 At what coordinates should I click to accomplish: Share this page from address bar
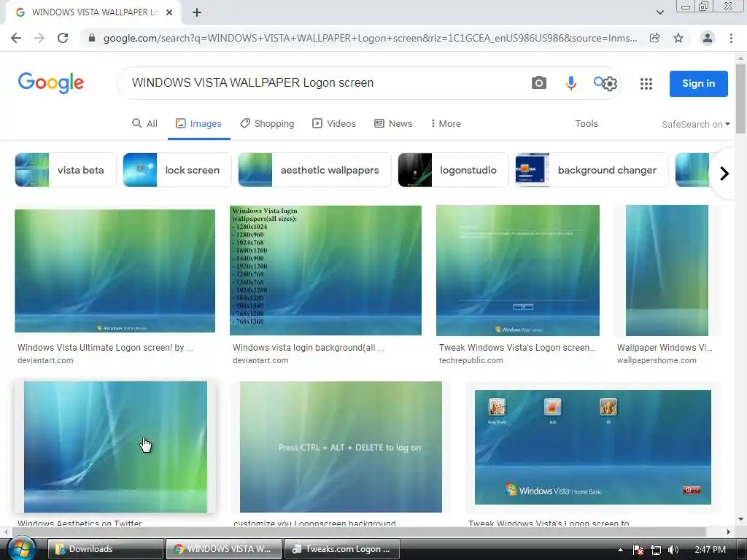click(x=655, y=38)
